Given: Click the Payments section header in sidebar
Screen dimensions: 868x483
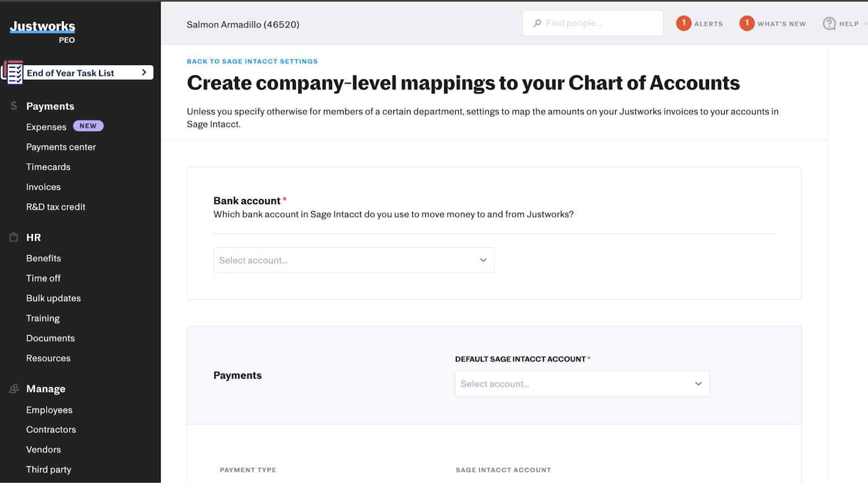Looking at the screenshot, I should (x=50, y=106).
